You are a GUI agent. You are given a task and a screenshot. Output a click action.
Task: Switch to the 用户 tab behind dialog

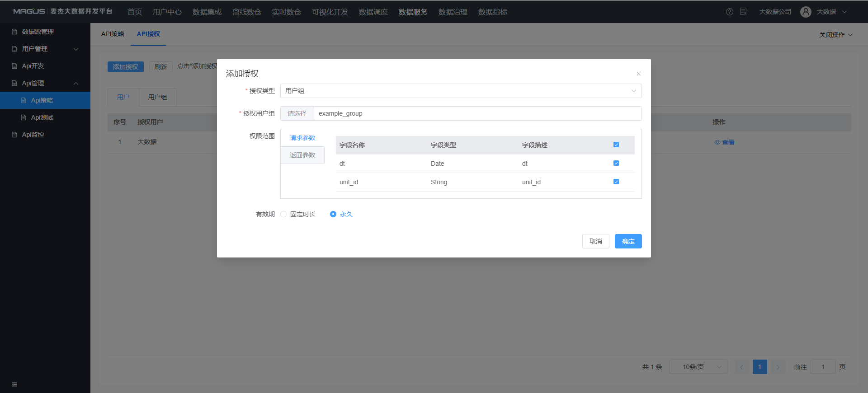tap(123, 97)
